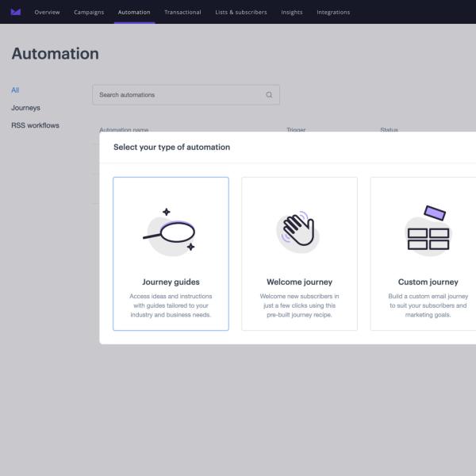The image size is (476, 476).
Task: Select the Journey guides card title
Action: 171,282
